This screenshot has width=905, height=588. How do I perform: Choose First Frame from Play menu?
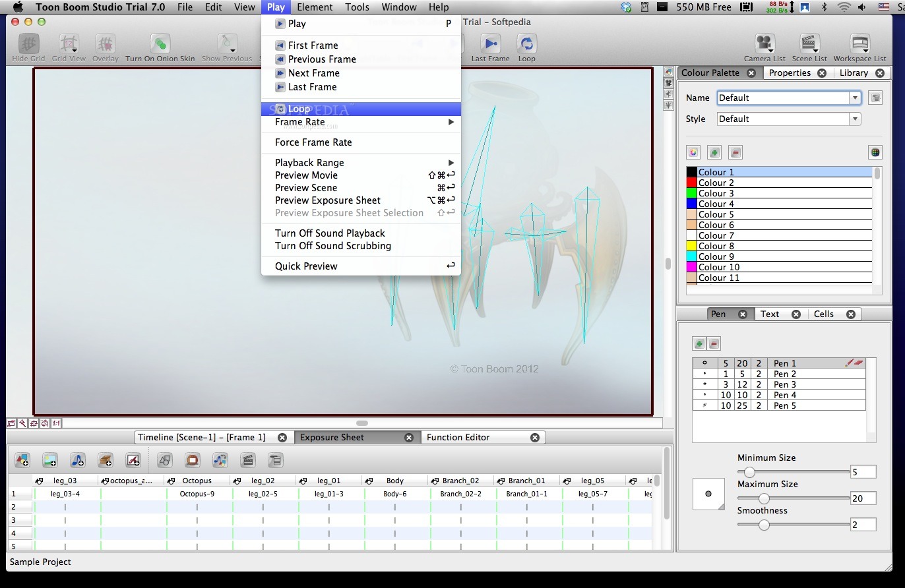point(361,45)
